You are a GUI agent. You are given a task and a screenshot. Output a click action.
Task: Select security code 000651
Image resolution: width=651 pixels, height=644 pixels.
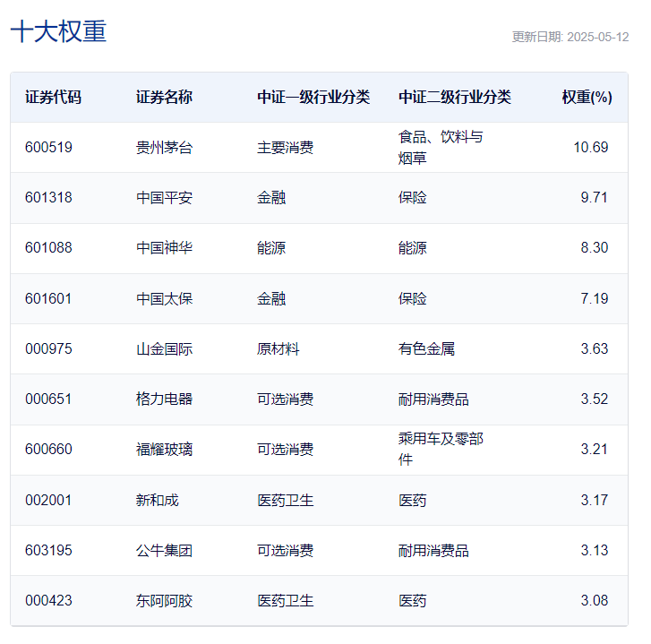(48, 399)
